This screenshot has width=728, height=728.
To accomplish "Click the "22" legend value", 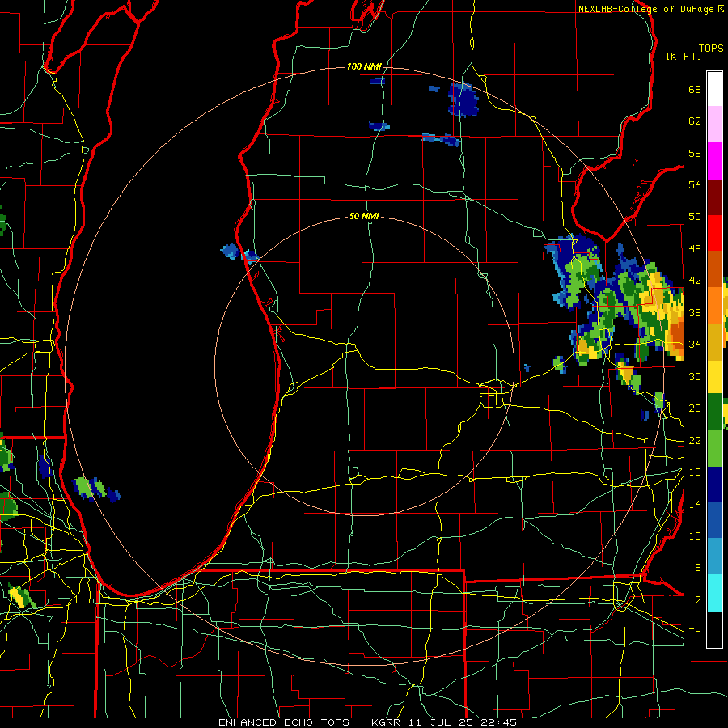I will 695,440.
